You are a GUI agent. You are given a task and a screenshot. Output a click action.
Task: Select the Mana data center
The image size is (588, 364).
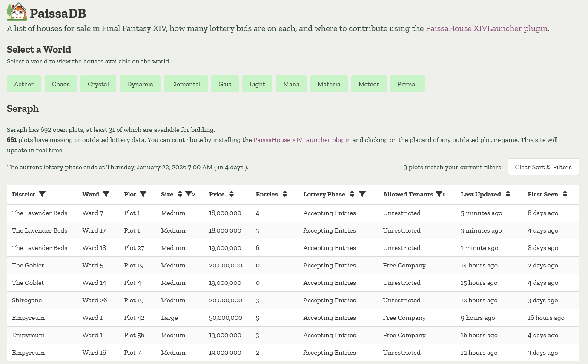click(291, 84)
